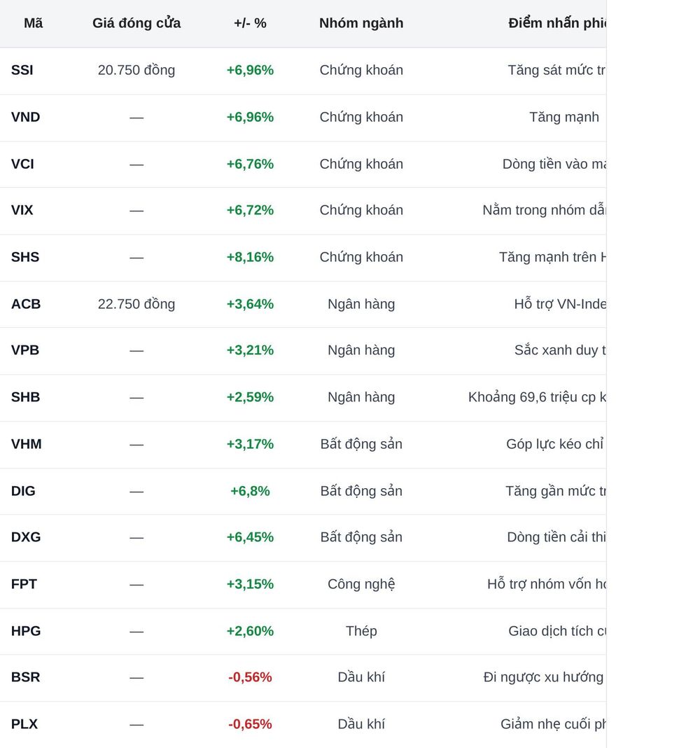Click the FPT stock code
Screen dimensions: 700x748
(x=24, y=584)
